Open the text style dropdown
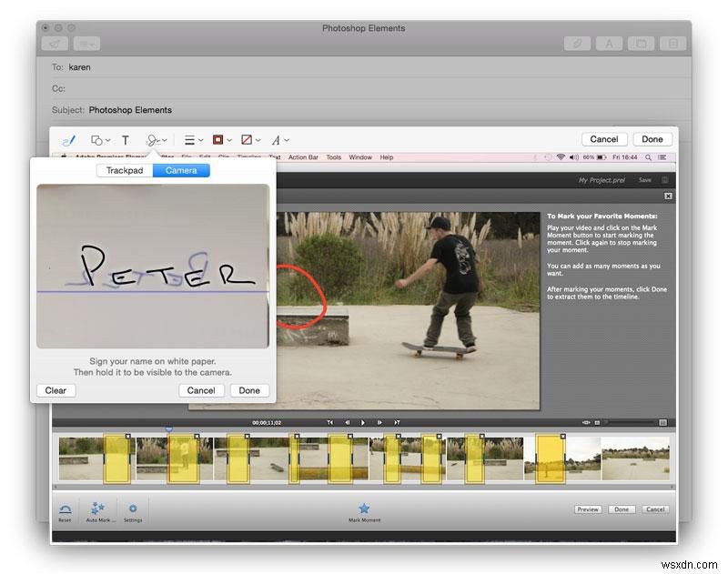The width and height of the screenshot is (728, 574). click(278, 139)
